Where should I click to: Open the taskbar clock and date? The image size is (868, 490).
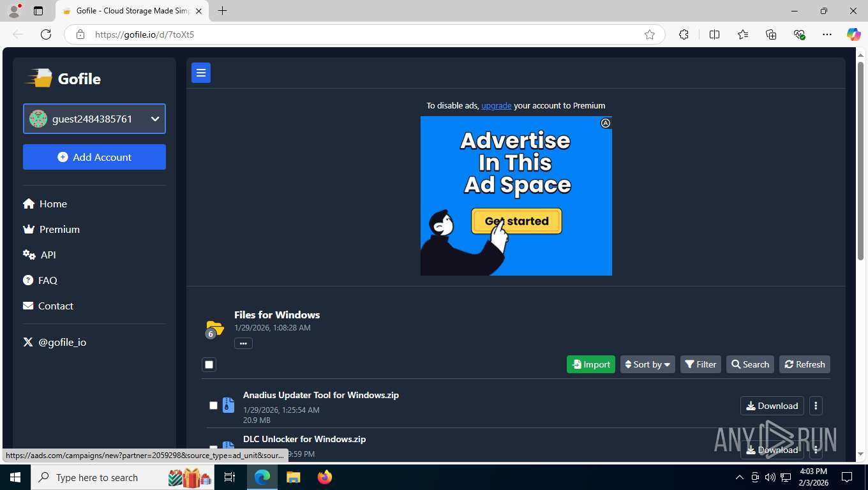[813, 477]
